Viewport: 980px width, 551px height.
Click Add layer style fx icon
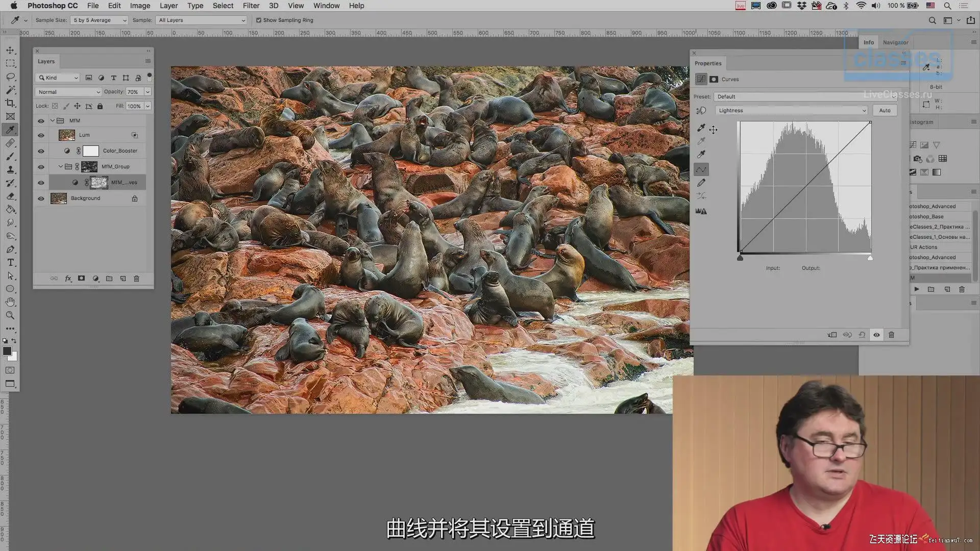click(68, 279)
